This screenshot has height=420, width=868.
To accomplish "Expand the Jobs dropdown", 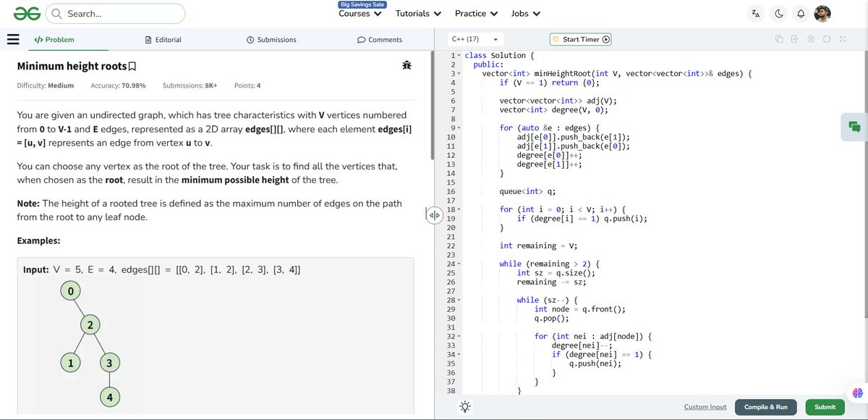I will pyautogui.click(x=525, y=13).
